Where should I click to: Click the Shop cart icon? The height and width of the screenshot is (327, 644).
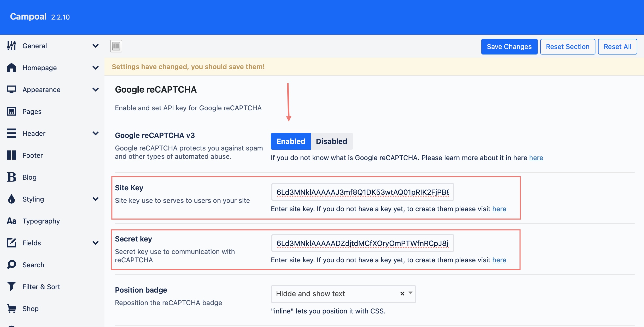tap(11, 308)
